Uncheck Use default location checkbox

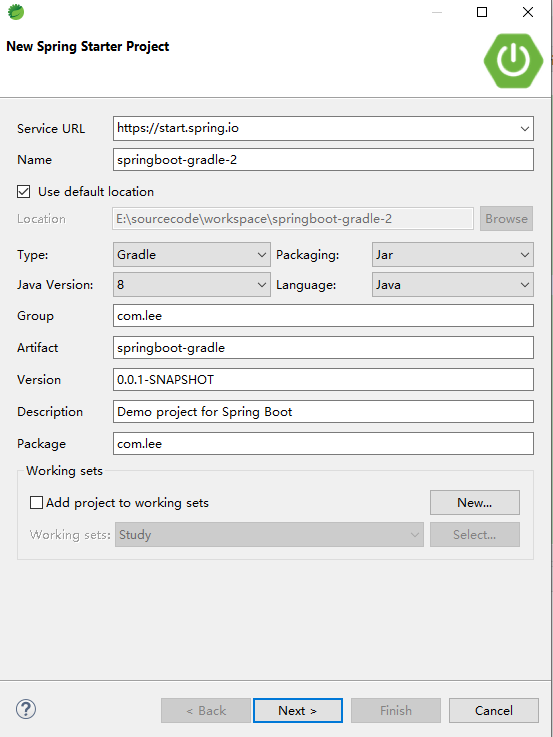tap(23, 192)
